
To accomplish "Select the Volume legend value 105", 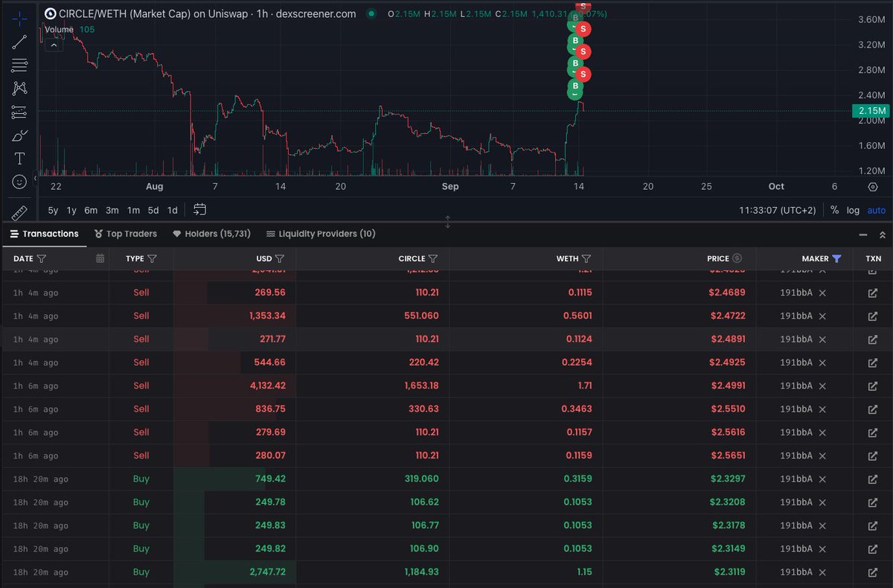I will 87,30.
